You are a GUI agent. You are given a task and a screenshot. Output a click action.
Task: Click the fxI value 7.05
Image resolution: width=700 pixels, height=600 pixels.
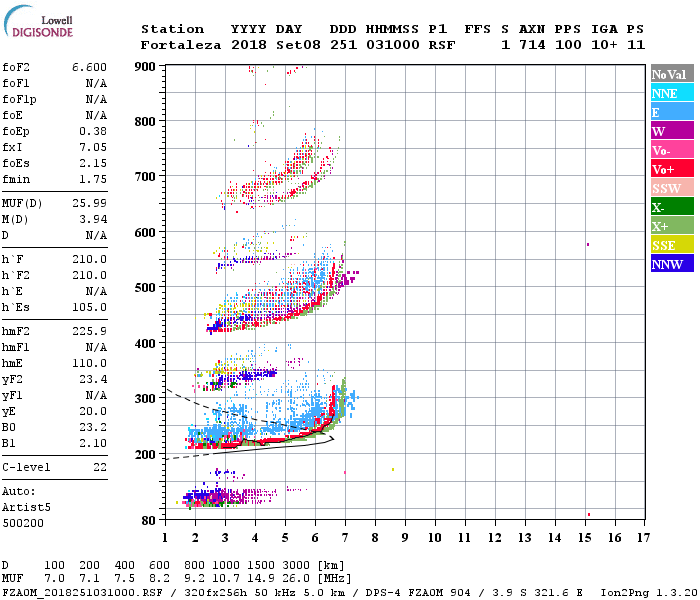coord(93,147)
